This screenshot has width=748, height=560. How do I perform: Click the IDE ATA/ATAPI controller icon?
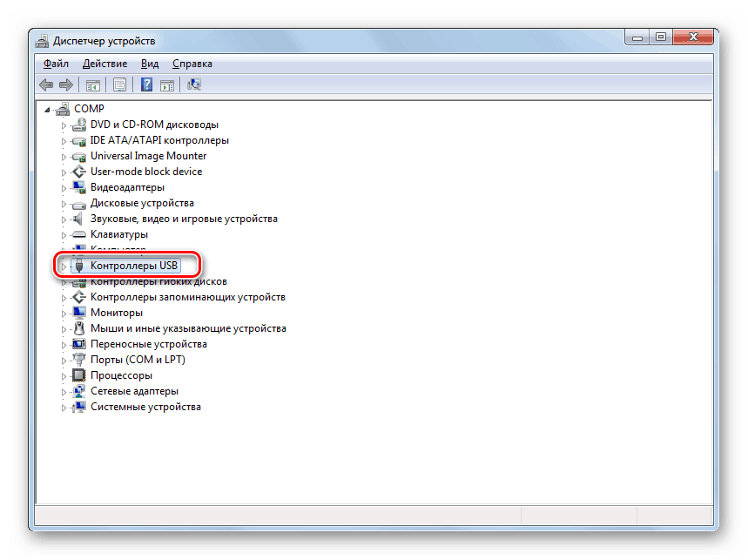78,141
